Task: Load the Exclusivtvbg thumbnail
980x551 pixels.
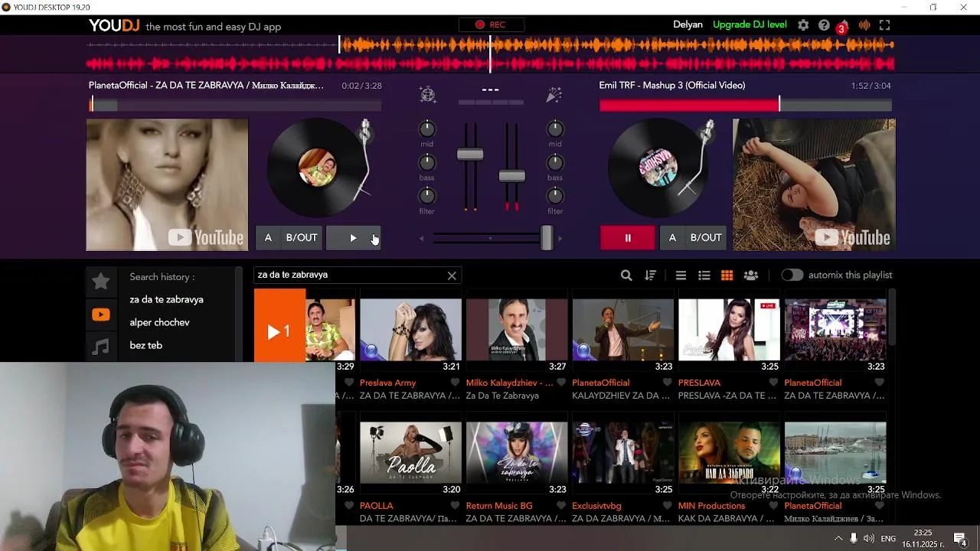Action: pyautogui.click(x=622, y=453)
